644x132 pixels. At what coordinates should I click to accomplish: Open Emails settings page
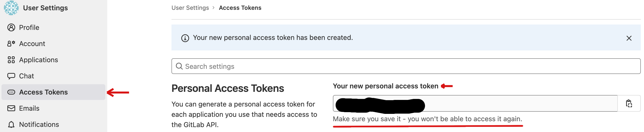[x=29, y=108]
